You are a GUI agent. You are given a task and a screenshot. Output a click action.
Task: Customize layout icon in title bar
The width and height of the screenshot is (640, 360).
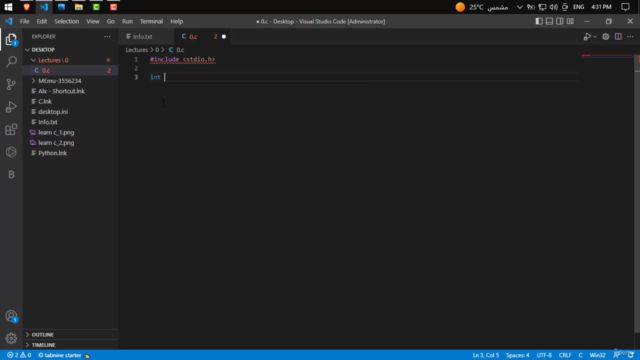click(x=570, y=21)
